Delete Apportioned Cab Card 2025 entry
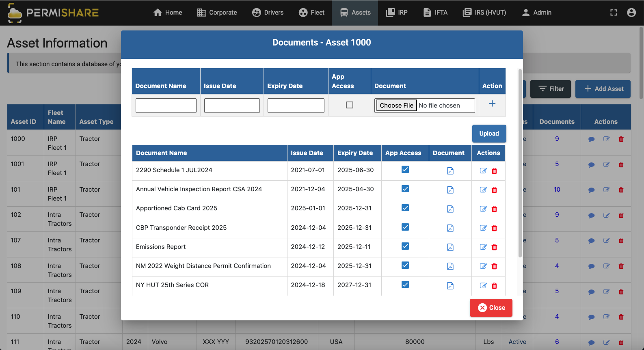This screenshot has height=350, width=644. click(494, 209)
